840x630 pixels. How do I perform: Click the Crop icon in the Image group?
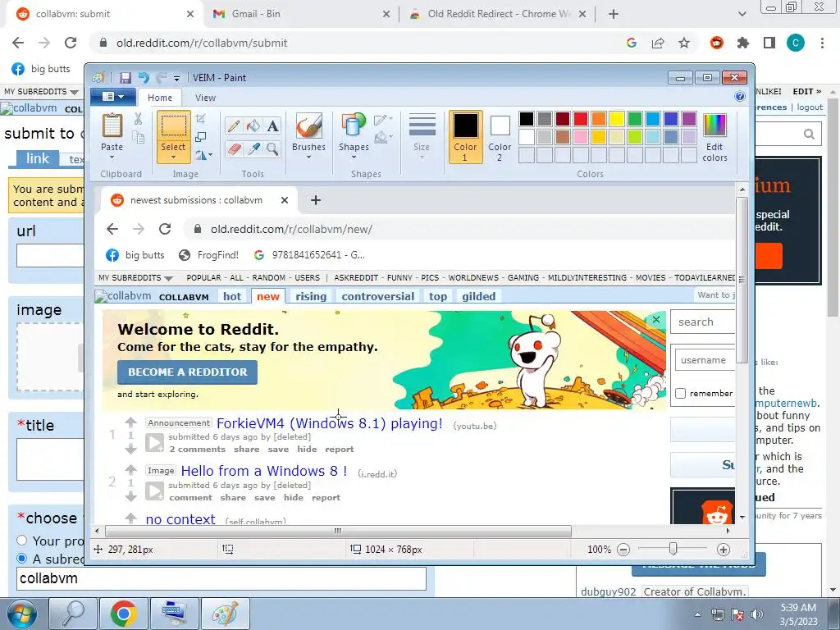[x=201, y=118]
